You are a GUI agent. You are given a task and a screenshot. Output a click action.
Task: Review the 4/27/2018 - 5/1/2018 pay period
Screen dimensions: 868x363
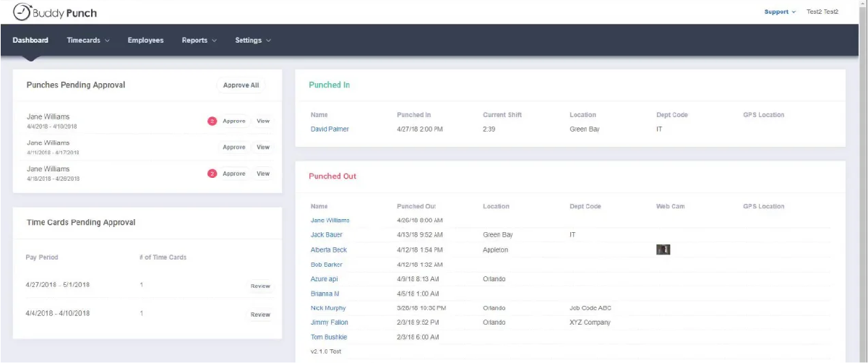tap(260, 286)
